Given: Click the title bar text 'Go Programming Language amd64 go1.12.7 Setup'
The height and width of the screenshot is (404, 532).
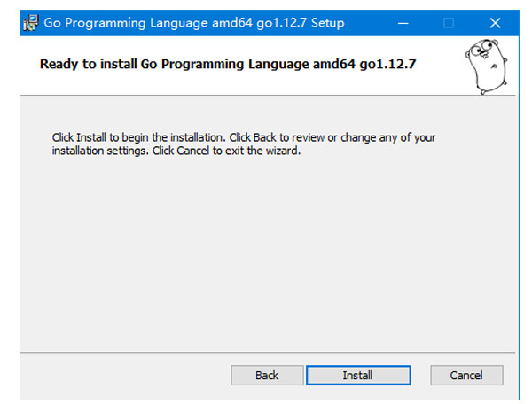Looking at the screenshot, I should [x=194, y=23].
